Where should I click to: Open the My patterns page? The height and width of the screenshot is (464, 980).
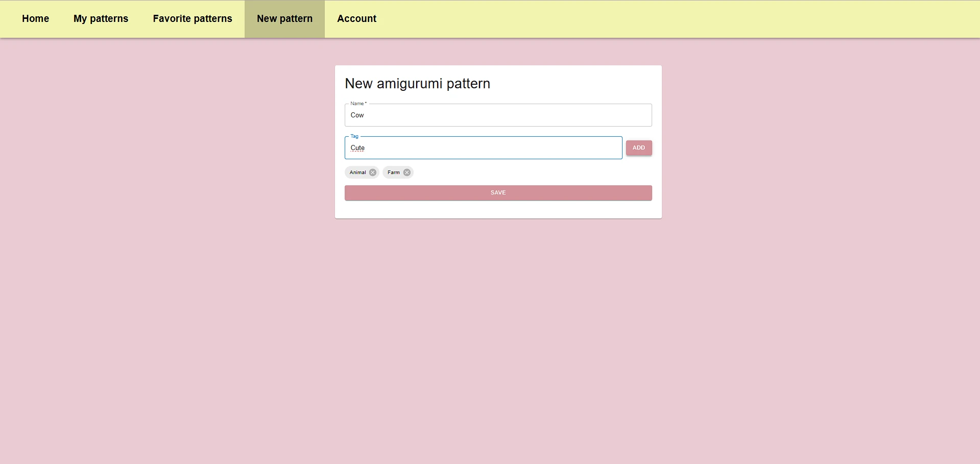coord(101,18)
